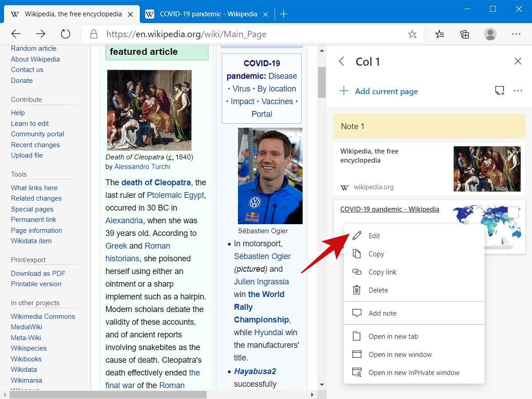Viewport: 532px width, 399px height.
Task: Click the horizontal scrollbar left arrow
Action: [5, 394]
